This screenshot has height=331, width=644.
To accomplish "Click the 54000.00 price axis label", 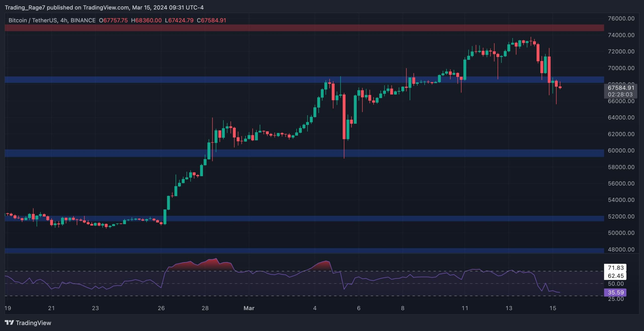I will (621, 200).
